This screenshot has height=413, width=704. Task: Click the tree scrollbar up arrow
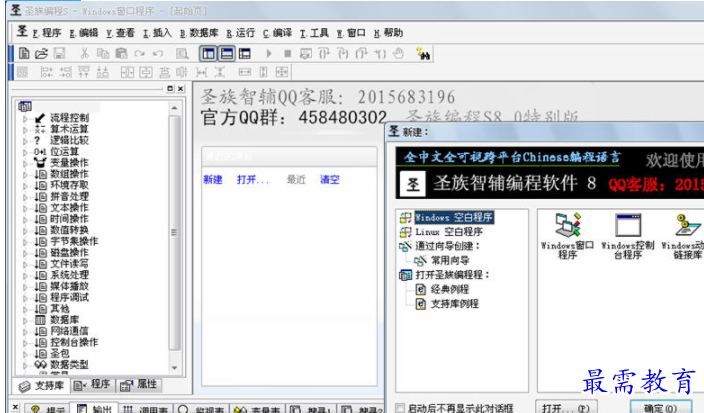(174, 108)
